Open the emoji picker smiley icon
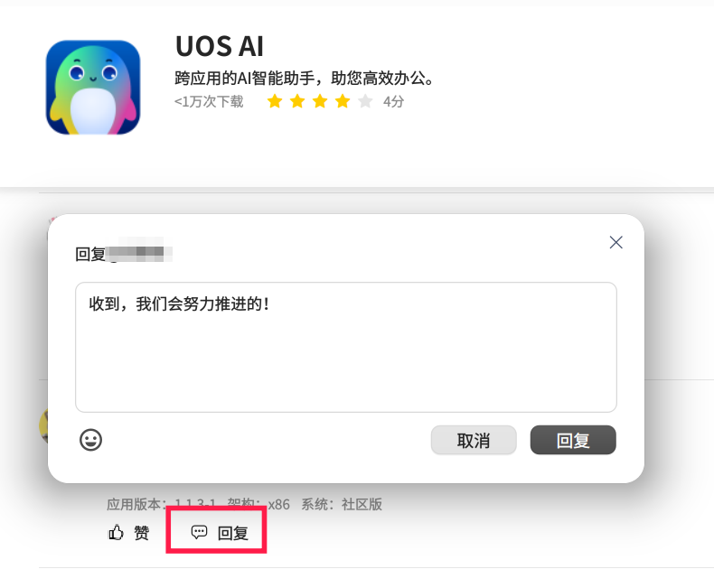 click(91, 440)
